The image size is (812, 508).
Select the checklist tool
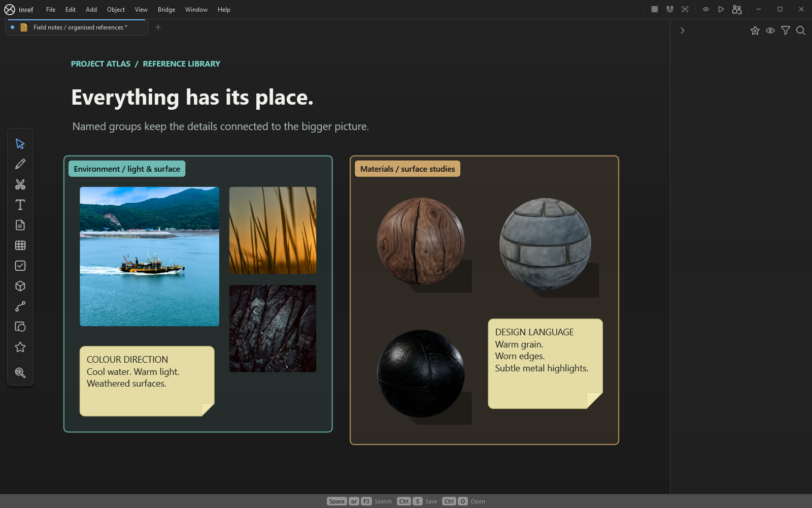tap(20, 266)
